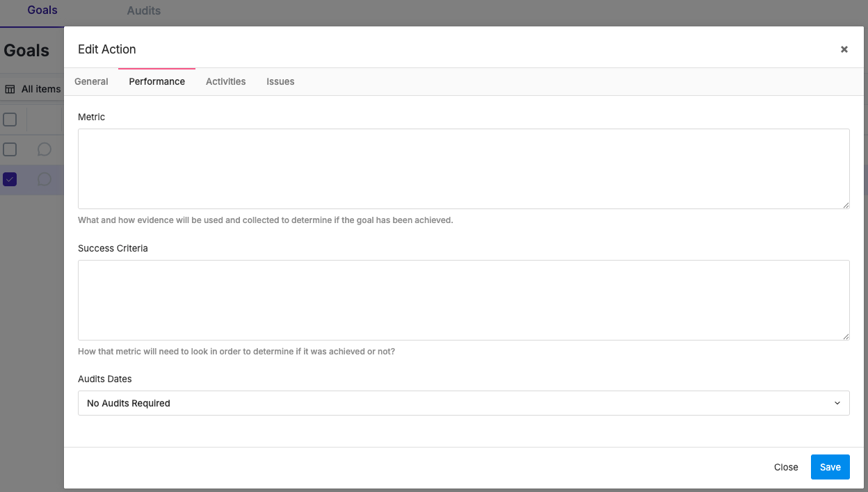This screenshot has height=492, width=868.
Task: Toggle the header select-all checkbox
Action: (x=10, y=120)
